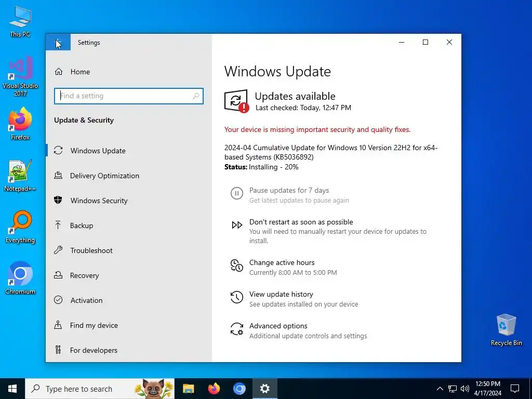Click Settings gear in taskbar
Viewport: 532px width, 399px height.
[264, 389]
